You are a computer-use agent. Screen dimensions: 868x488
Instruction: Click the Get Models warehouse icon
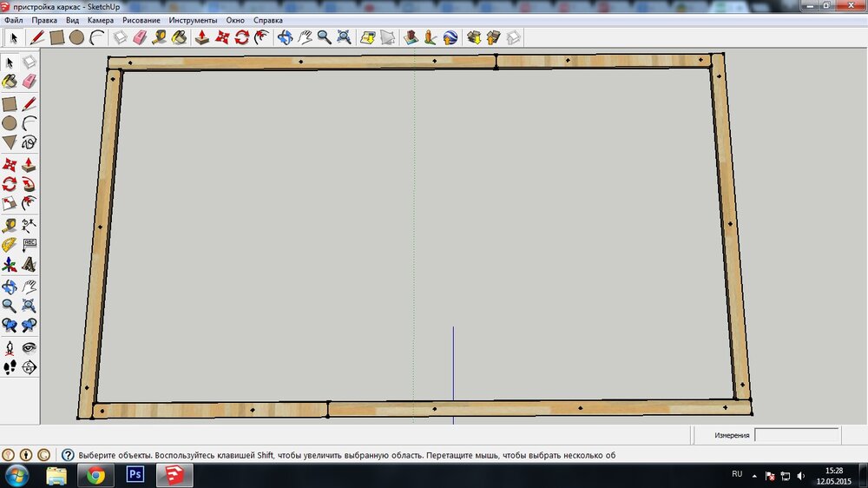point(474,37)
